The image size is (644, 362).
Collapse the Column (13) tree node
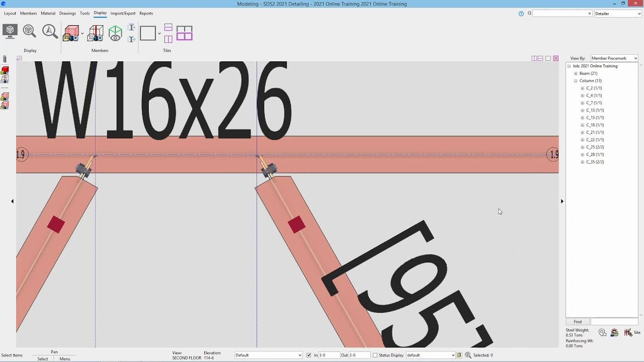[576, 81]
